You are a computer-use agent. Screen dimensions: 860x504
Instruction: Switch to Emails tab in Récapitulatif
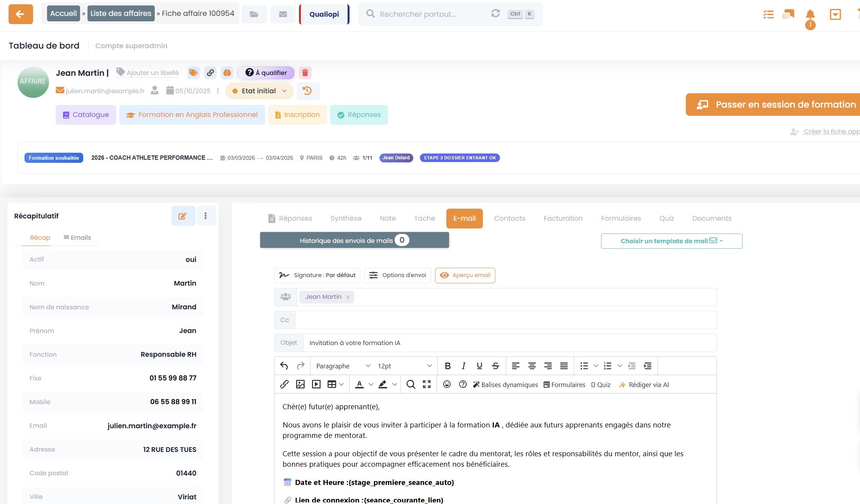pos(77,238)
